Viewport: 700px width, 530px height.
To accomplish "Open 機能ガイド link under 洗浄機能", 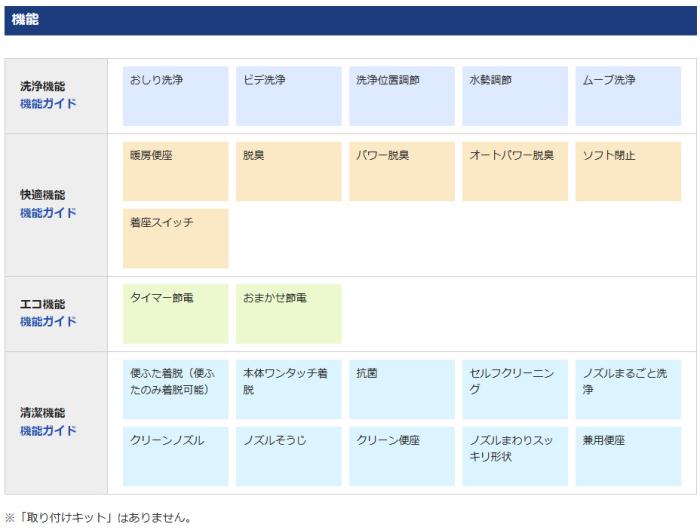I will (48, 104).
